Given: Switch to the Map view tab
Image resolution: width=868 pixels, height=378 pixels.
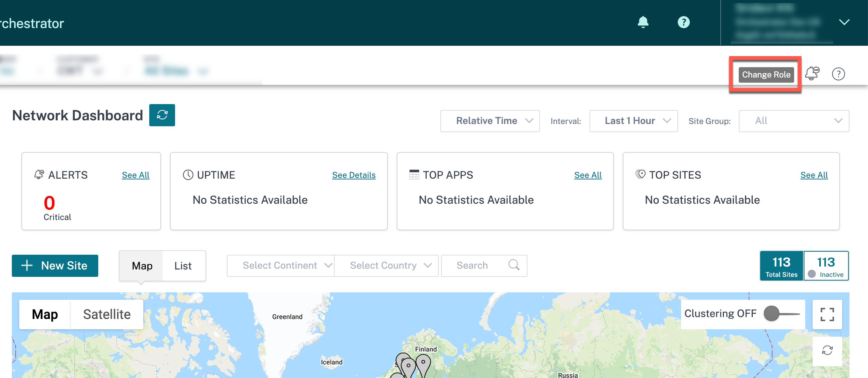Looking at the screenshot, I should [142, 266].
